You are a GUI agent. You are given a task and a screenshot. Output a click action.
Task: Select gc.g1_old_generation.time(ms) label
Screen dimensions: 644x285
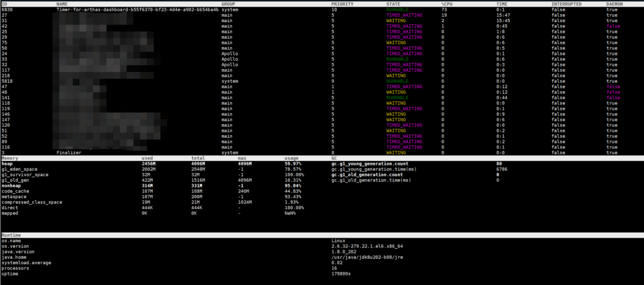[x=371, y=180]
